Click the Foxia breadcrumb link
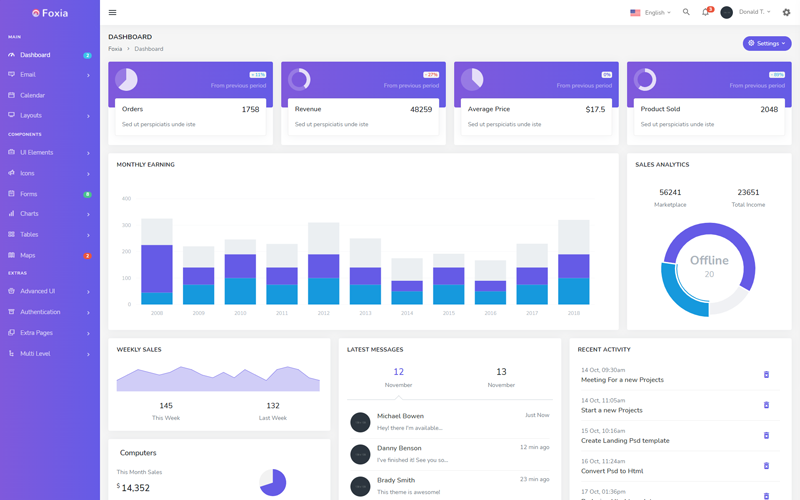Viewport: 800px width, 500px height. coord(115,49)
